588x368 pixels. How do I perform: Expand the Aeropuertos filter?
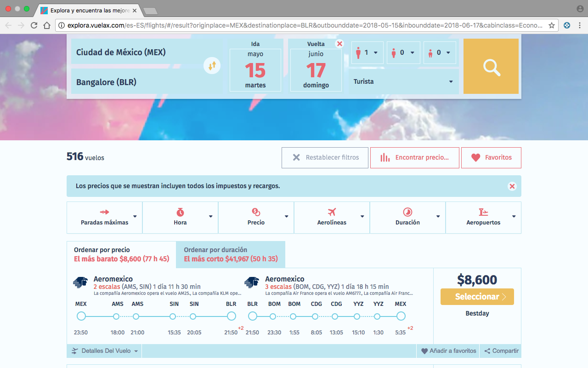coord(484,218)
